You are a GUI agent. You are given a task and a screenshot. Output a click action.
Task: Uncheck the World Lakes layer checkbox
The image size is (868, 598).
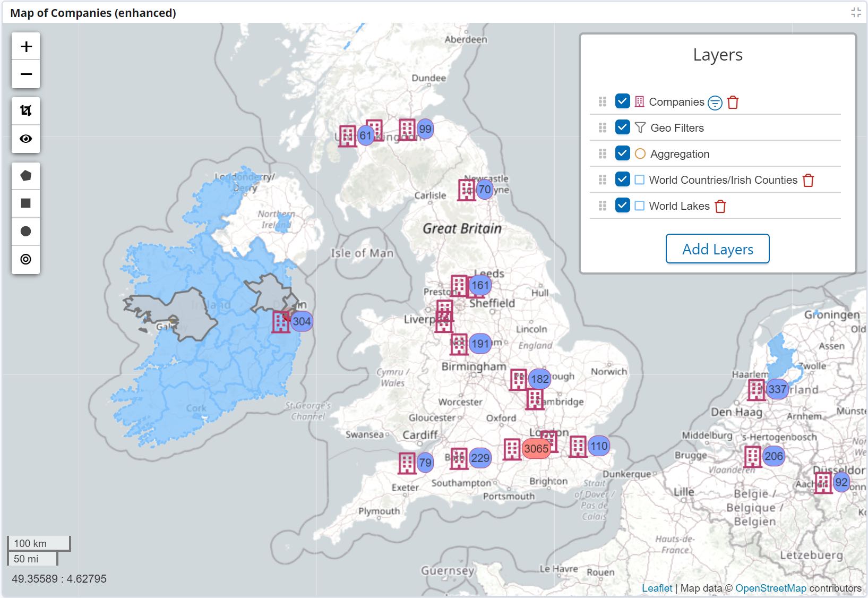[x=623, y=205]
